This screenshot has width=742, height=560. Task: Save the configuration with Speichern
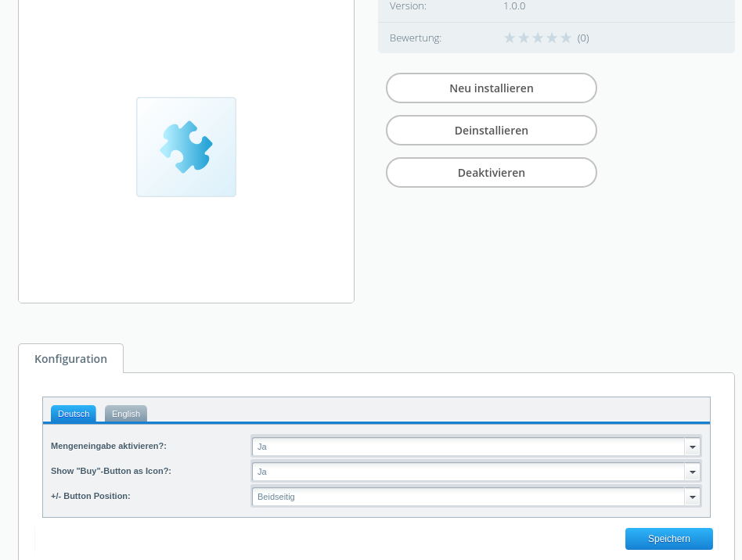tap(668, 539)
